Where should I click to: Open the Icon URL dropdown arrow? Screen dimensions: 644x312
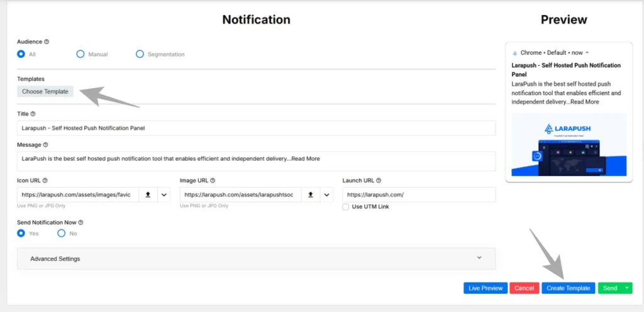(164, 194)
